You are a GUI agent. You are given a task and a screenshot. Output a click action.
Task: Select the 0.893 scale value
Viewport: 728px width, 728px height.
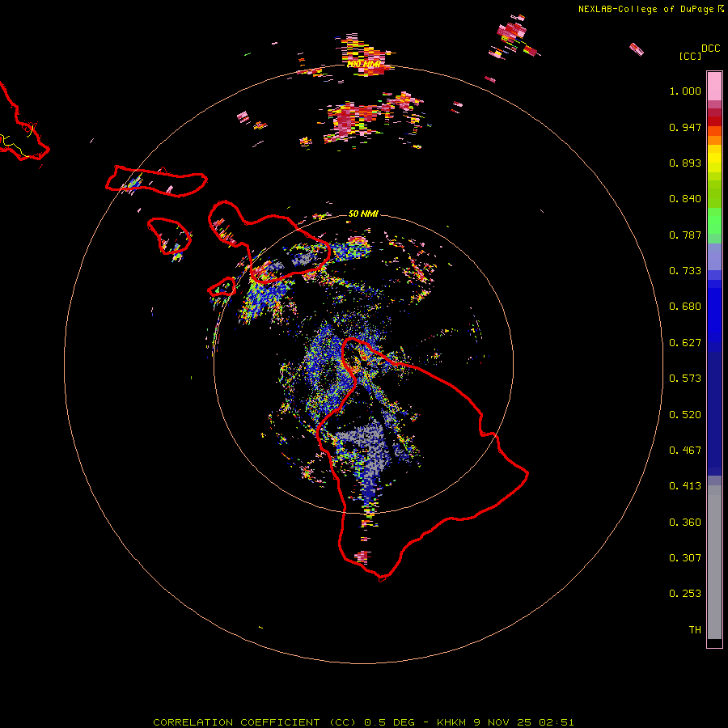coord(685,163)
